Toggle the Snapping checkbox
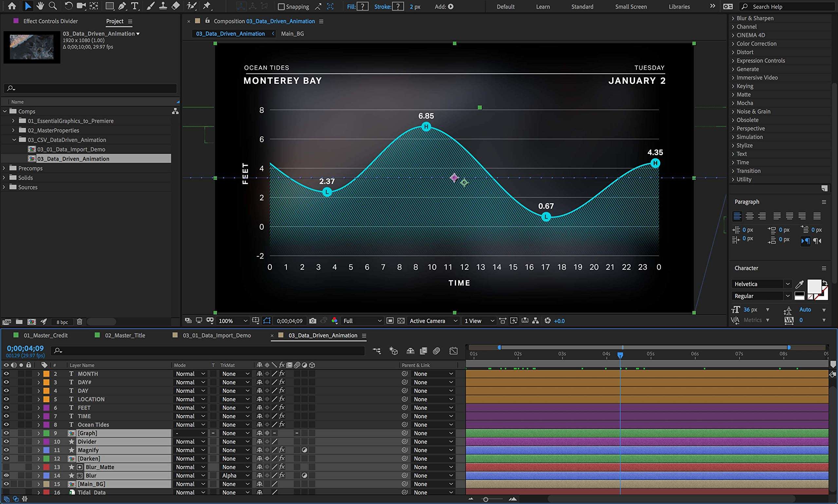The height and width of the screenshot is (504, 838). (281, 7)
